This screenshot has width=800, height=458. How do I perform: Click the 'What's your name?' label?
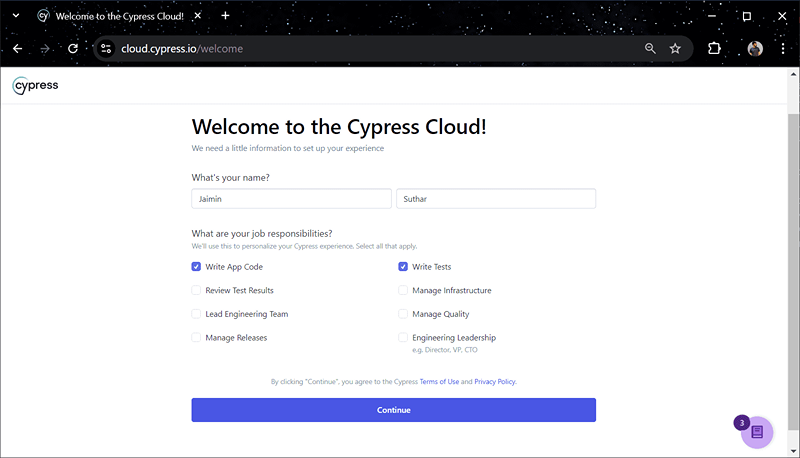click(231, 177)
